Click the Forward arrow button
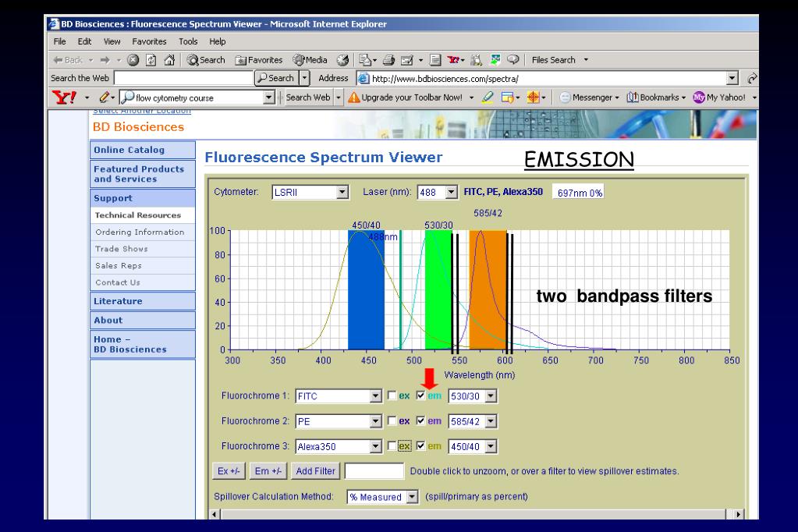 coord(105,60)
